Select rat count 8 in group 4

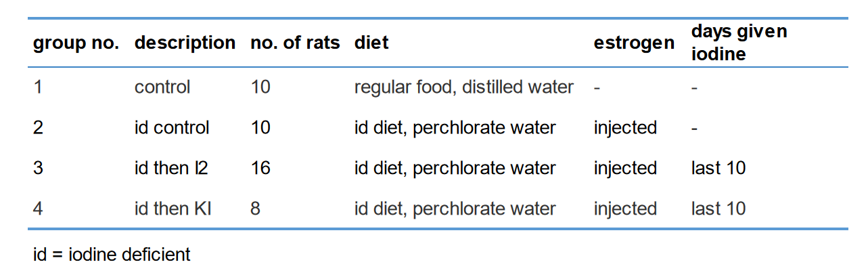click(x=255, y=209)
